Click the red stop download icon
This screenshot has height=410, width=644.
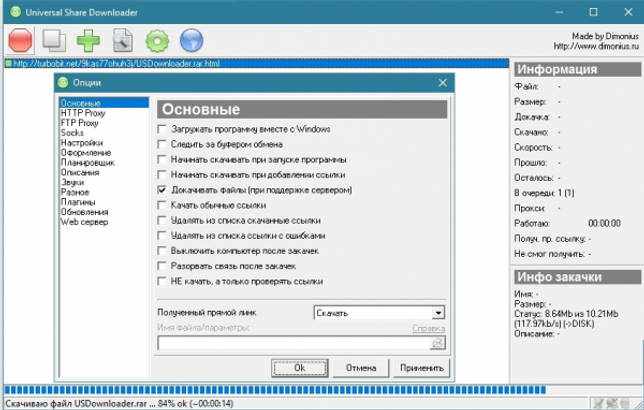pos(21,41)
